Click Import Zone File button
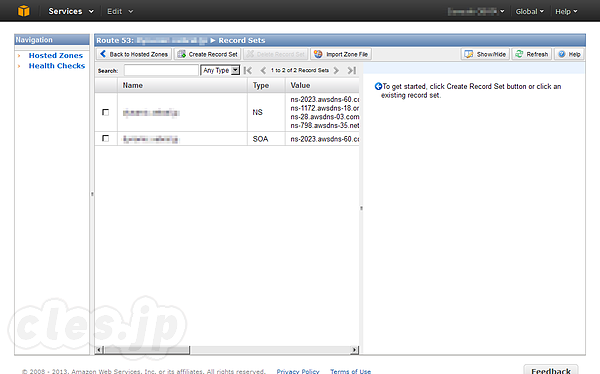This screenshot has width=600, height=374. [x=341, y=54]
